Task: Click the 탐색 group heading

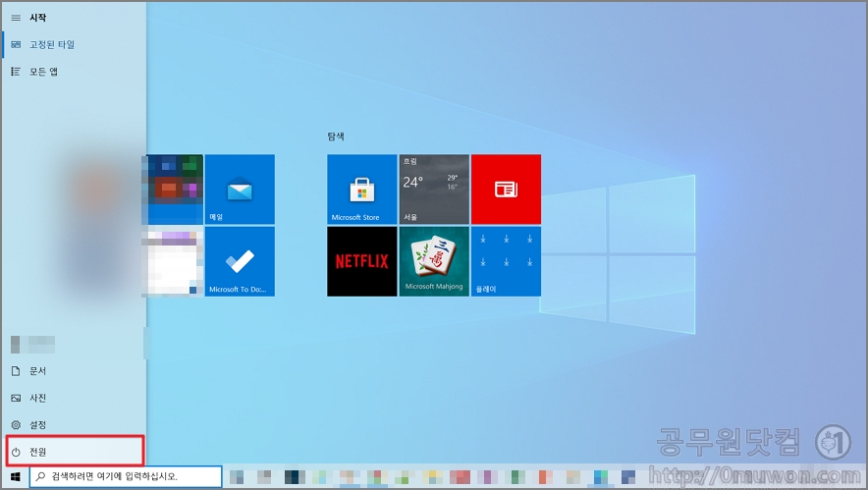Action: pos(336,136)
